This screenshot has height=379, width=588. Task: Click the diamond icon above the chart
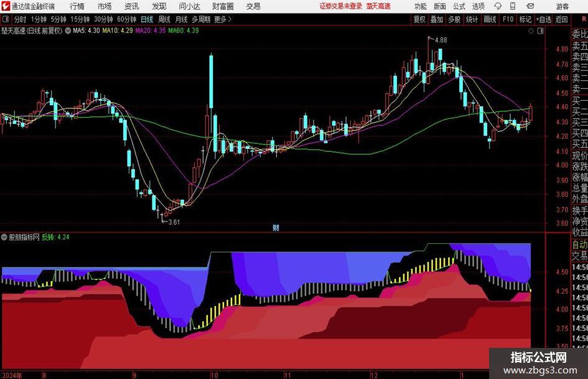[x=531, y=31]
